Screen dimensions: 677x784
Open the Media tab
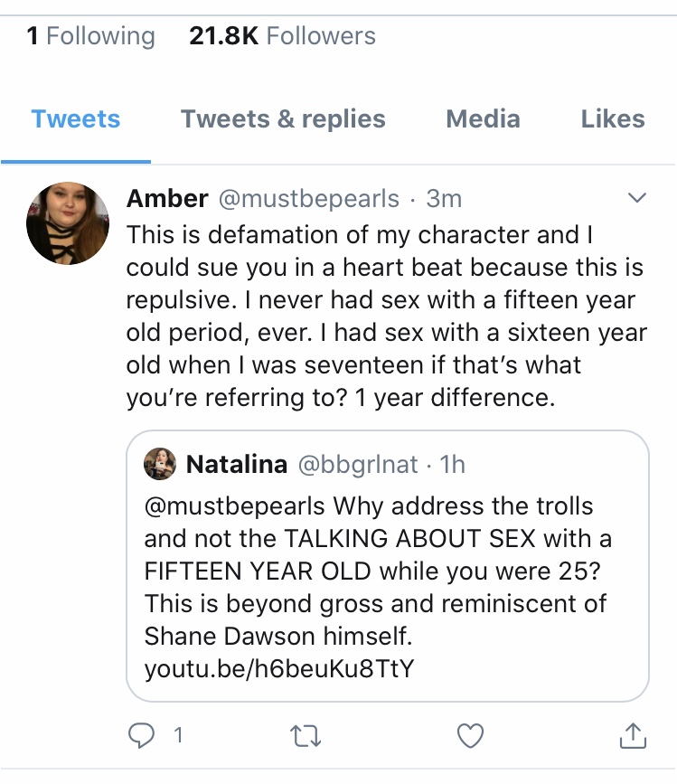pyautogui.click(x=483, y=119)
